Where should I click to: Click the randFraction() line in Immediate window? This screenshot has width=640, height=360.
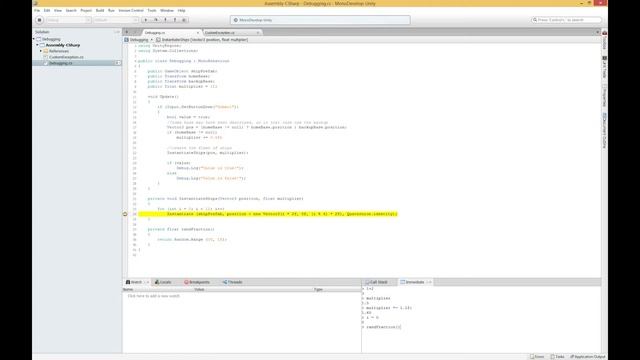381,327
